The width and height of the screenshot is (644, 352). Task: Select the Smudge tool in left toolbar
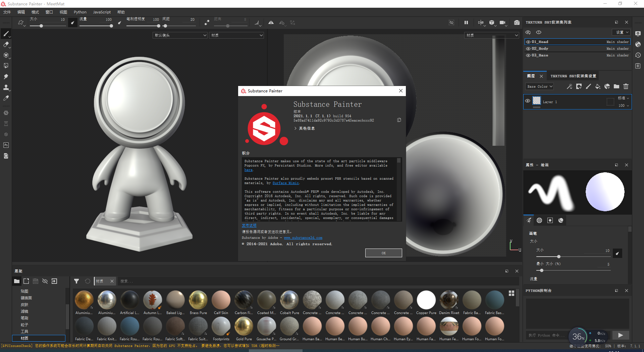coord(6,77)
